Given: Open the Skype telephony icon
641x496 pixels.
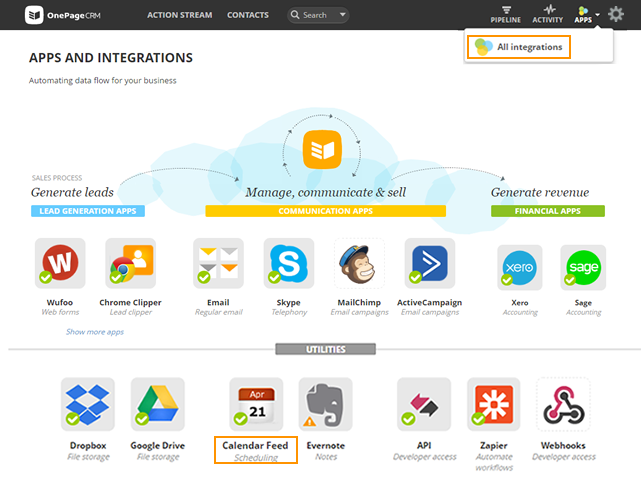Looking at the screenshot, I should pyautogui.click(x=289, y=263).
